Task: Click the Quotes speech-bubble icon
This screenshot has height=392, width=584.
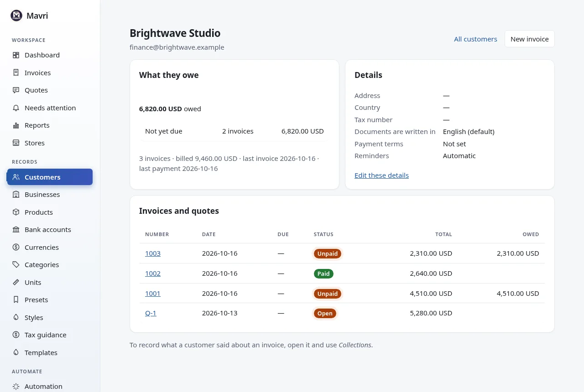Action: [16, 90]
